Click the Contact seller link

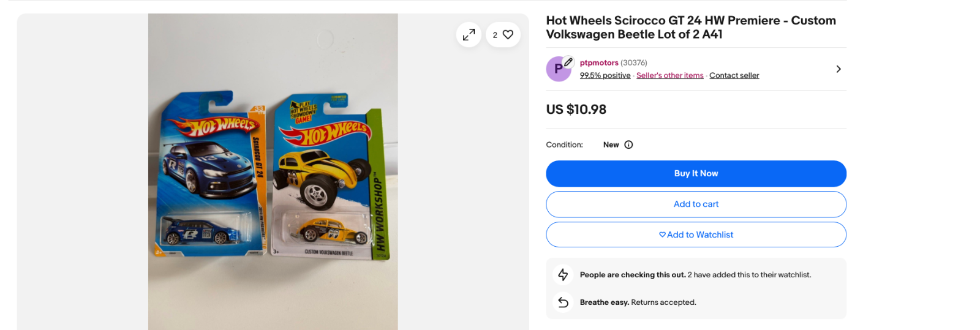point(734,75)
